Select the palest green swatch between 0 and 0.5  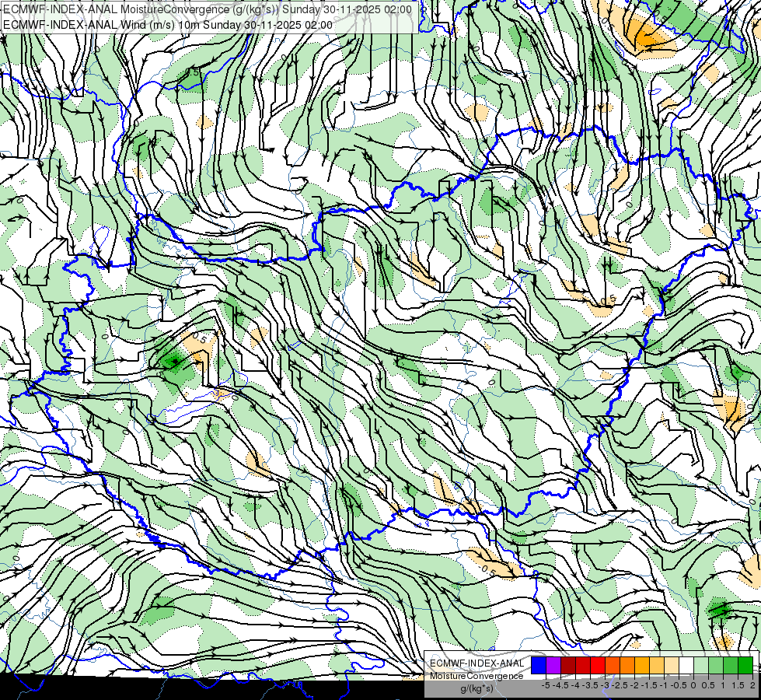click(701, 666)
